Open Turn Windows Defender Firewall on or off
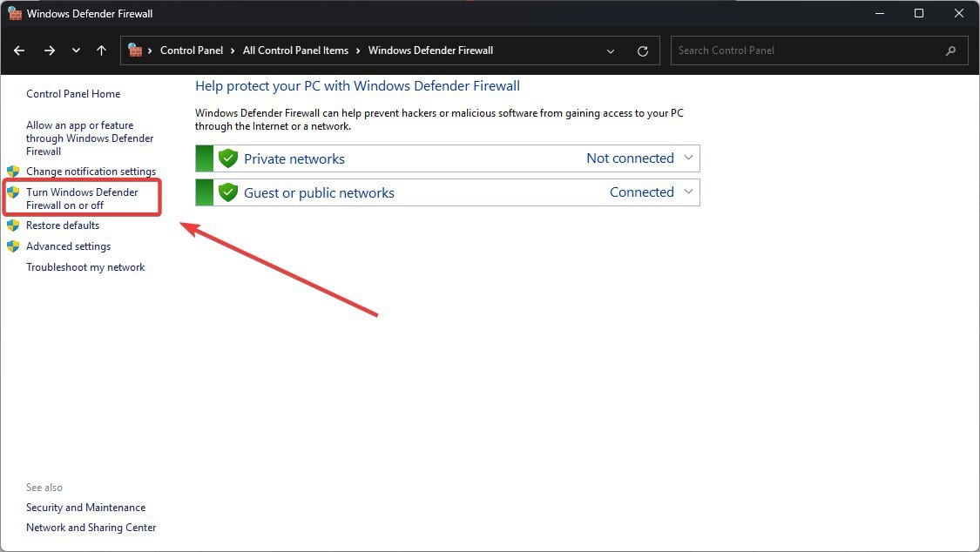Image resolution: width=980 pixels, height=552 pixels. (82, 198)
